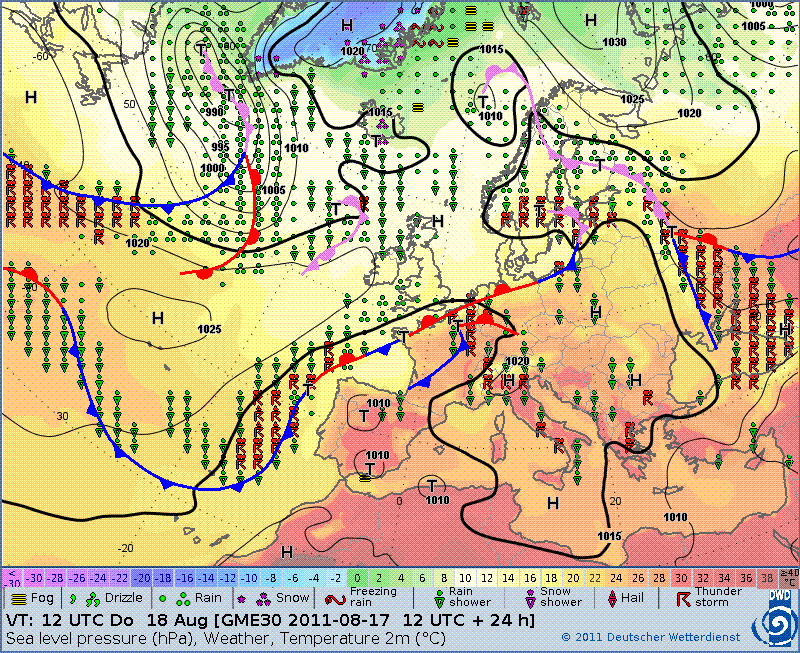Click the Fog symbol in the legend
Viewport: 800px width, 653px height.
click(18, 599)
